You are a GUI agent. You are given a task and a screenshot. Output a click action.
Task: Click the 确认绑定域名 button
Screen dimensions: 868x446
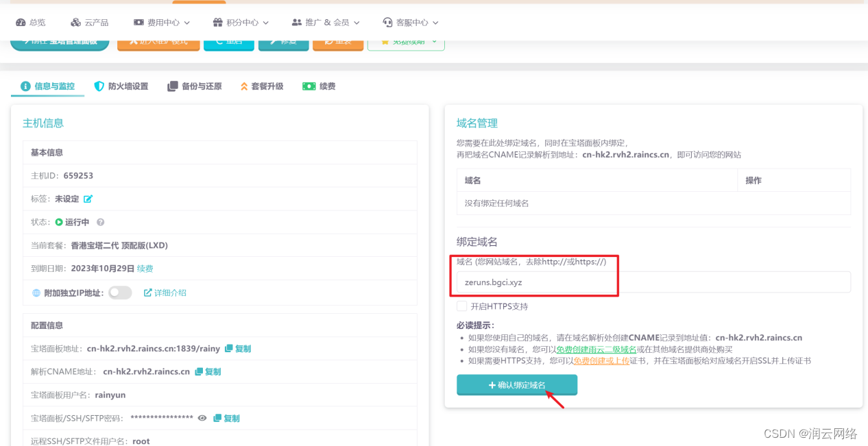[517, 385]
